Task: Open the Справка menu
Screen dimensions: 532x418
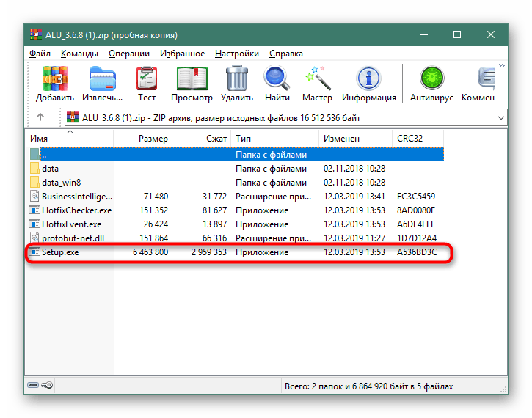Action: (286, 54)
